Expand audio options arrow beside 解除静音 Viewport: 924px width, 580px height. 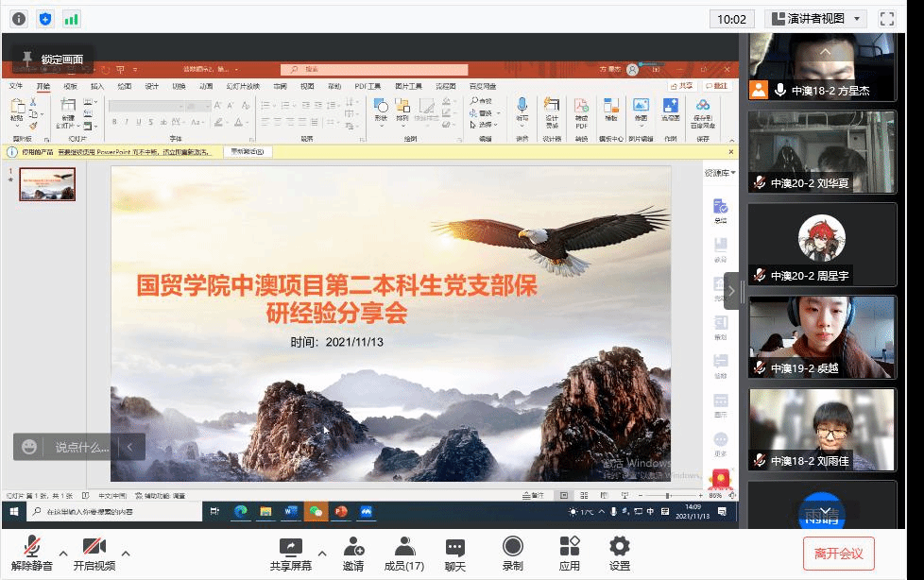coord(63,554)
